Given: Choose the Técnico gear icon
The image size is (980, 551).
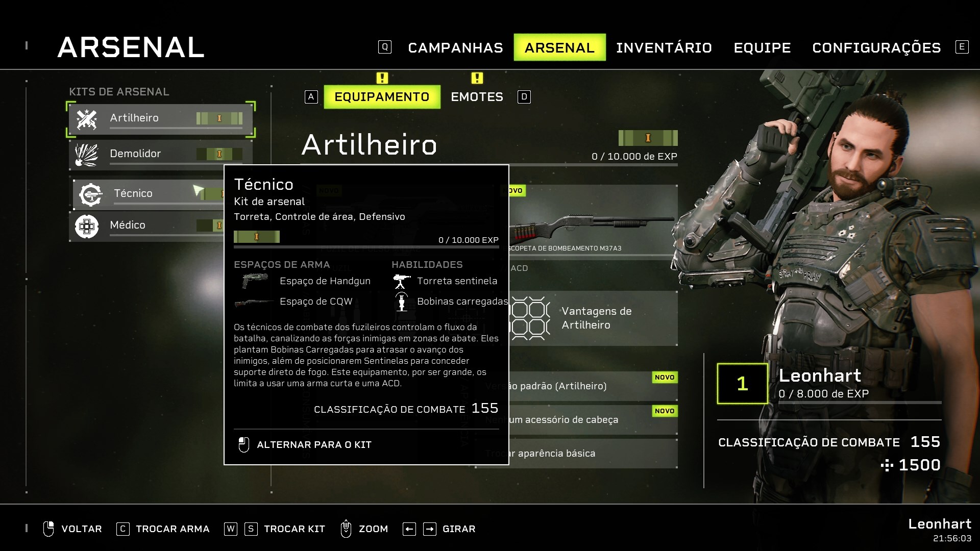Looking at the screenshot, I should [90, 194].
